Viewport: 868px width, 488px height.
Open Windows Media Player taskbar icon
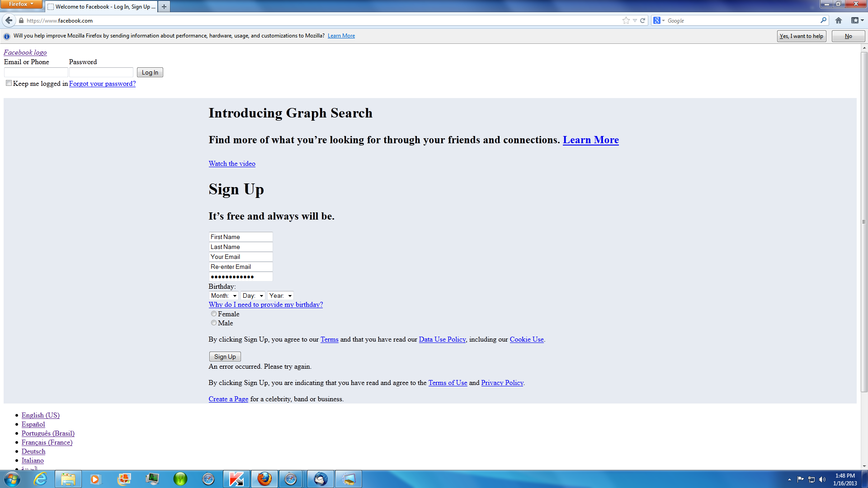(95, 479)
